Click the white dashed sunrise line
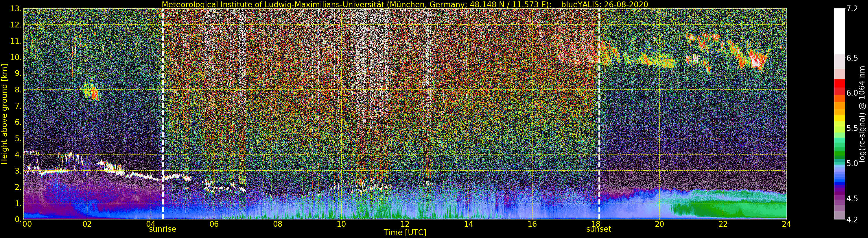The width and height of the screenshot is (868, 238). click(163, 114)
